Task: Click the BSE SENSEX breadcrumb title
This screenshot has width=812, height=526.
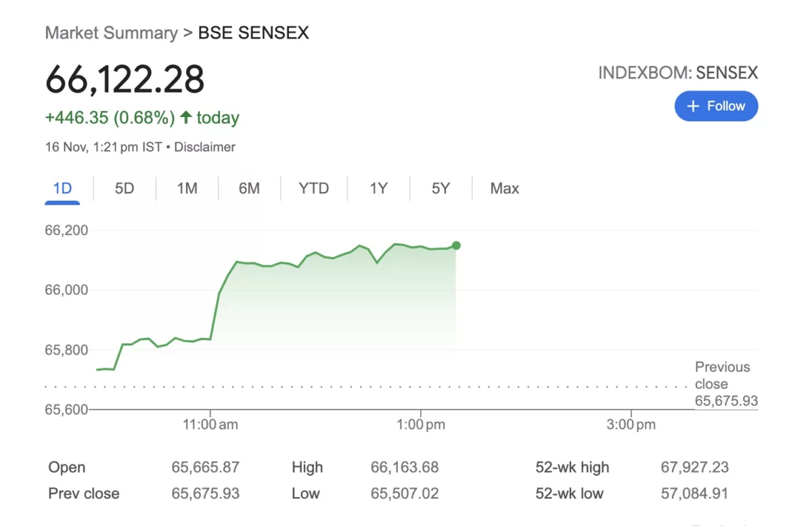Action: (253, 32)
